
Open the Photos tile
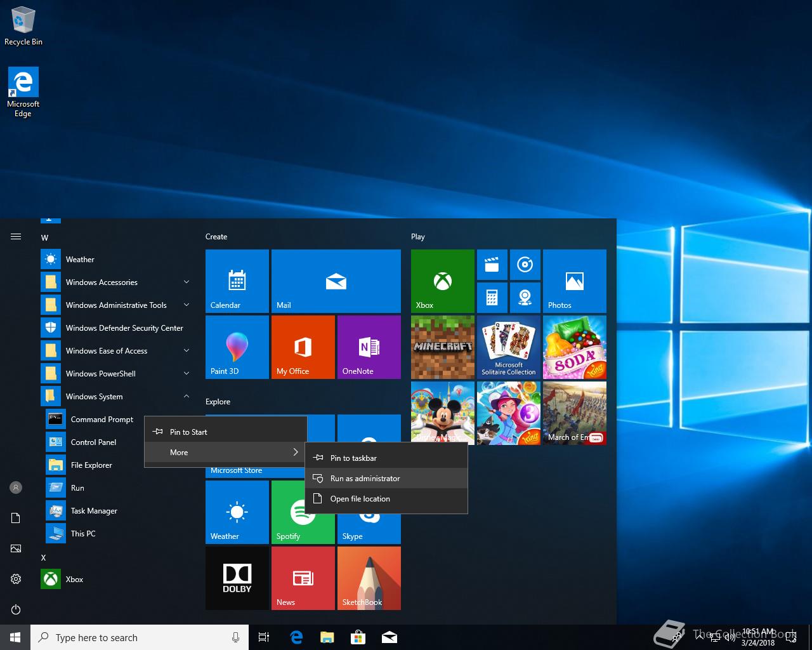(575, 281)
